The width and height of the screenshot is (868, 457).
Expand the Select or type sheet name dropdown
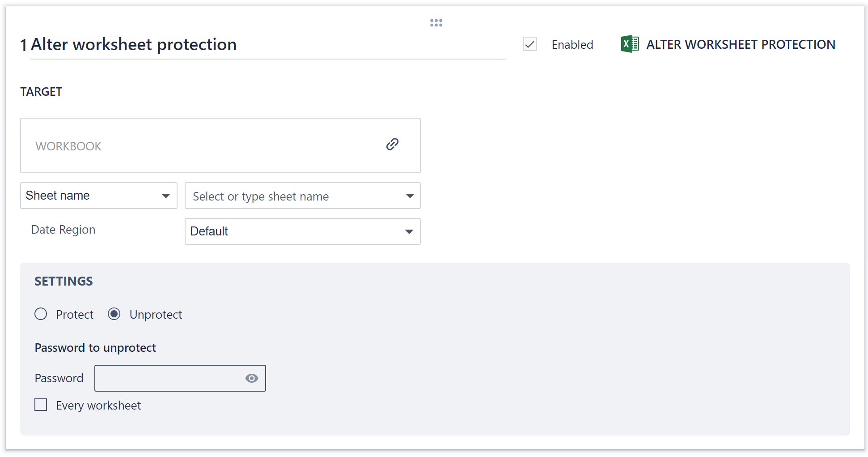point(302,196)
